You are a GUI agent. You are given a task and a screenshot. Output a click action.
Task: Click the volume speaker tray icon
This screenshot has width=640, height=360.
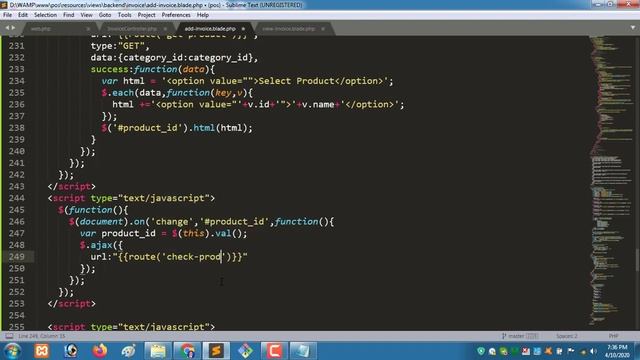[593, 351]
